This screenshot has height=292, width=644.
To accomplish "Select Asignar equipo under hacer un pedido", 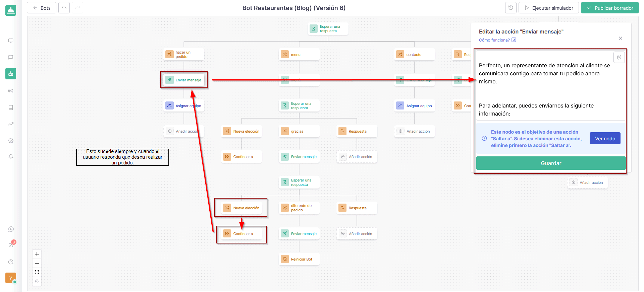I will (x=184, y=106).
